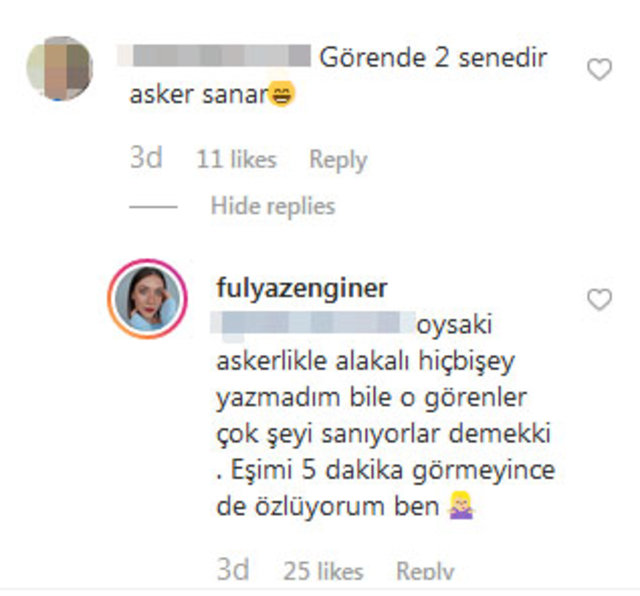640x596 pixels.
Task: Select the "Eşimi 5 dakika görmeyince" reply text
Action: (x=393, y=470)
